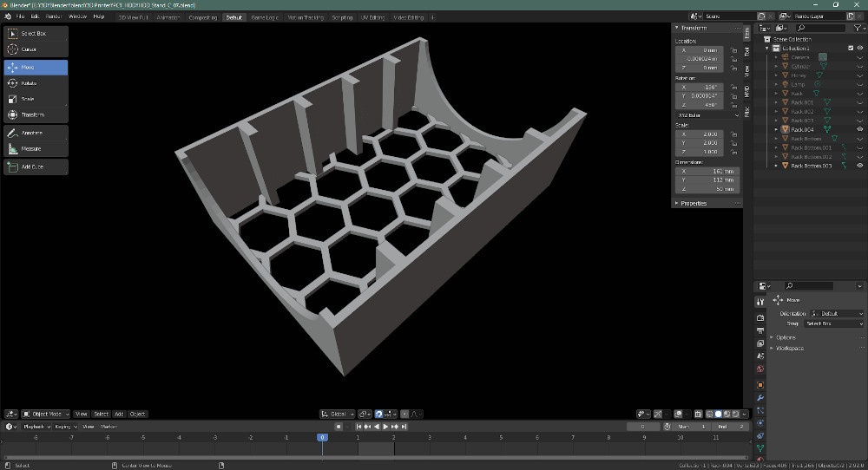Open the Object properties tab icon
The width and height of the screenshot is (868, 470).
[760, 385]
